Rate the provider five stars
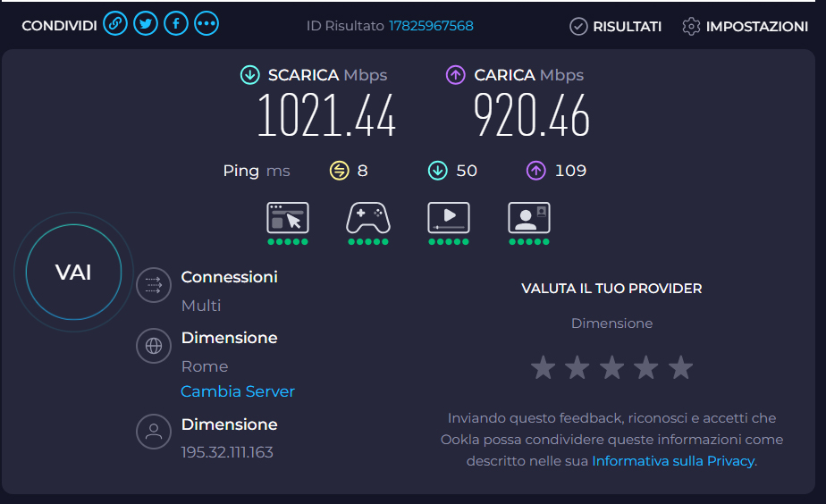Screen dimensions: 826x504 (680, 367)
